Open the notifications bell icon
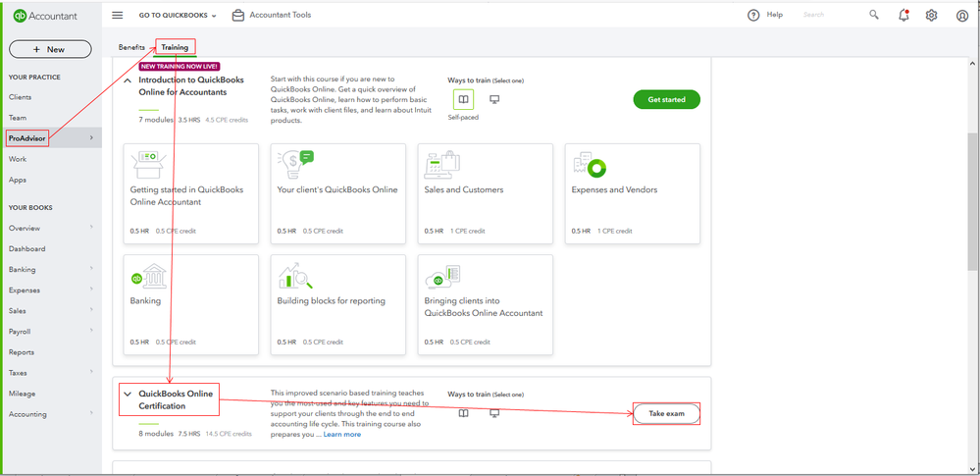 pos(903,16)
